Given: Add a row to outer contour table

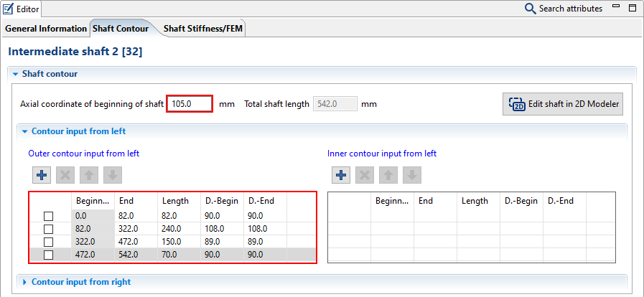Looking at the screenshot, I should tap(42, 175).
